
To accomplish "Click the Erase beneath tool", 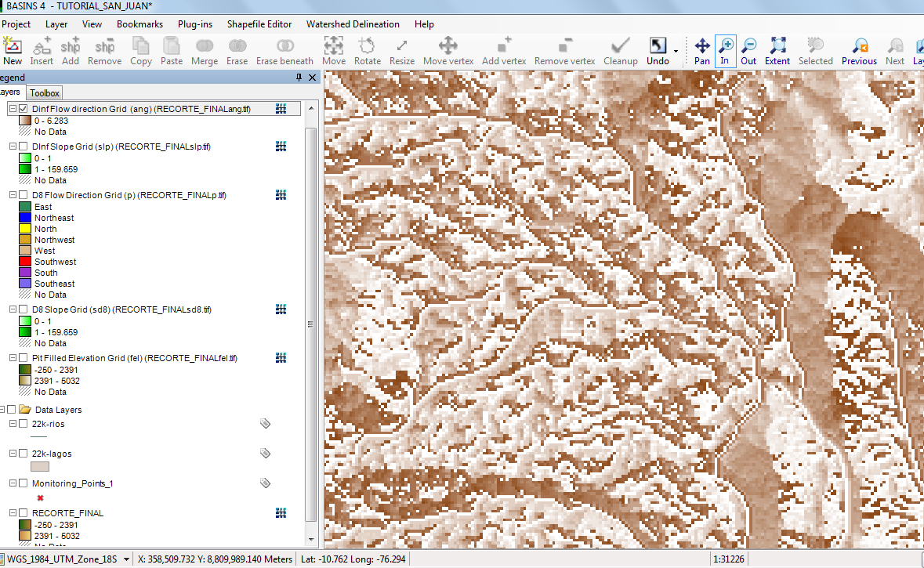I will 284,51.
